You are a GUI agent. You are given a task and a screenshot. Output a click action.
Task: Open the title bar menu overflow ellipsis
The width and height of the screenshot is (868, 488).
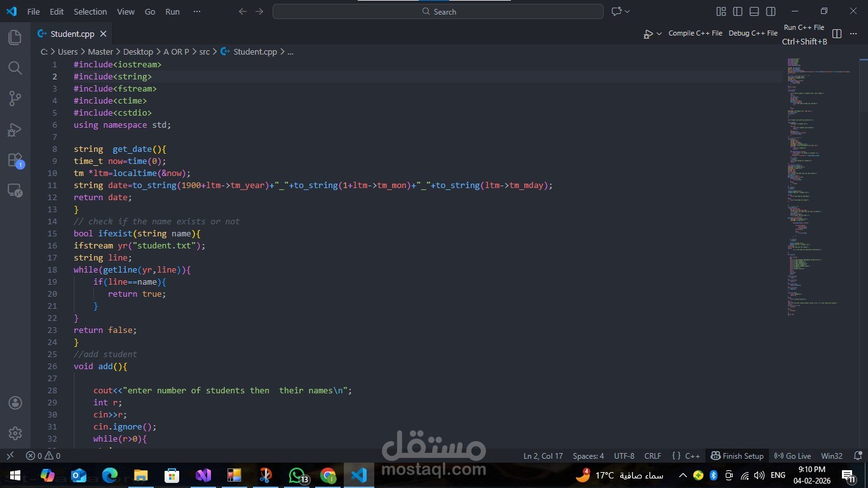coord(196,11)
